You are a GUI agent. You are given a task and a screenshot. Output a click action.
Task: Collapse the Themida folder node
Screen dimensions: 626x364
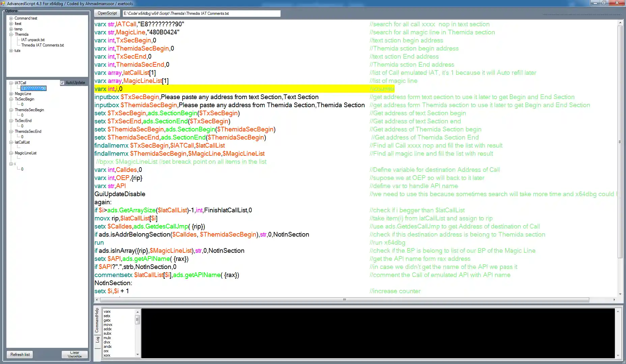click(10, 34)
